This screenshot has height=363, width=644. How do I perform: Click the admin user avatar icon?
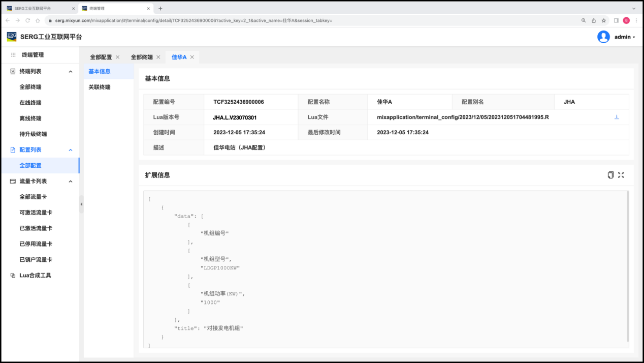coord(603,37)
